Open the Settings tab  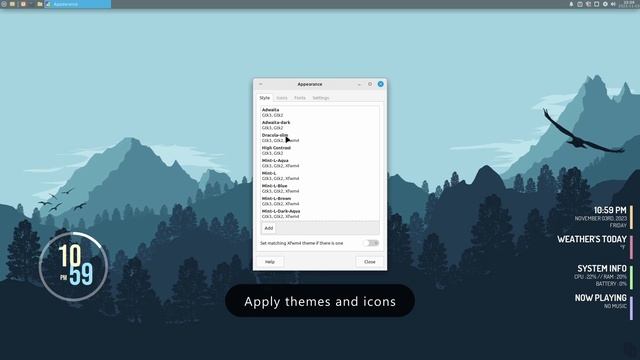(x=321, y=98)
